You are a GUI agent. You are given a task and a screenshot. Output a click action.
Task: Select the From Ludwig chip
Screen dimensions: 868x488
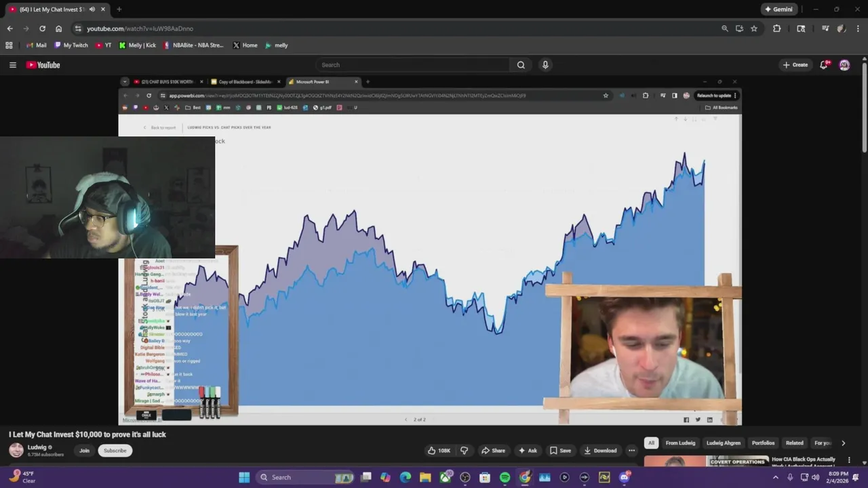[680, 443]
